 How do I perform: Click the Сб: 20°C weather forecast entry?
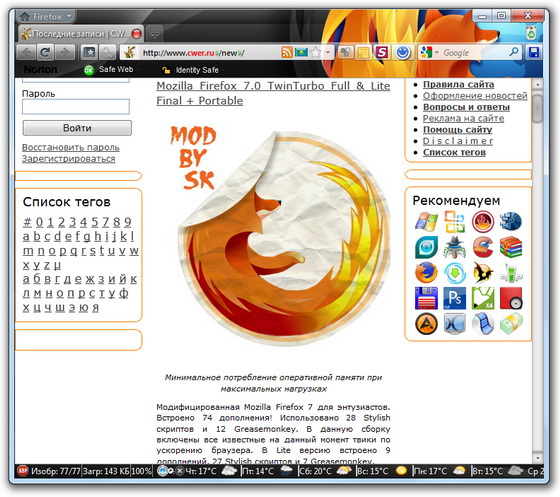point(325,471)
